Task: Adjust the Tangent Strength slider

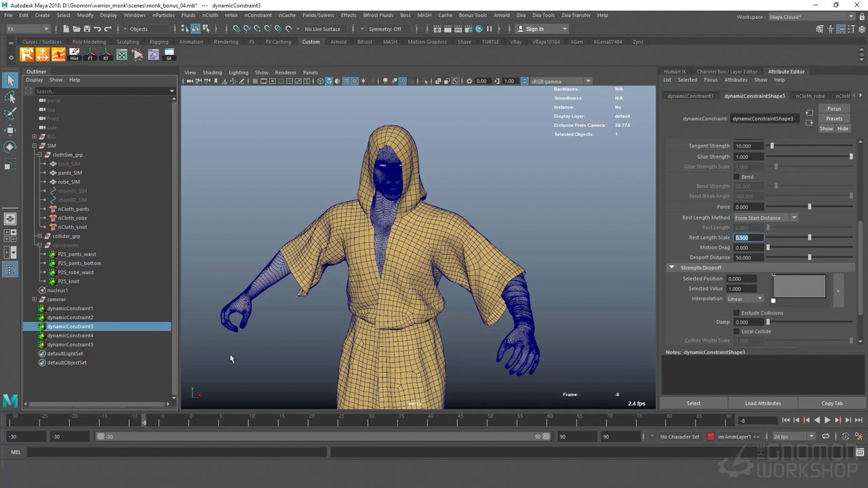Action: pyautogui.click(x=772, y=146)
